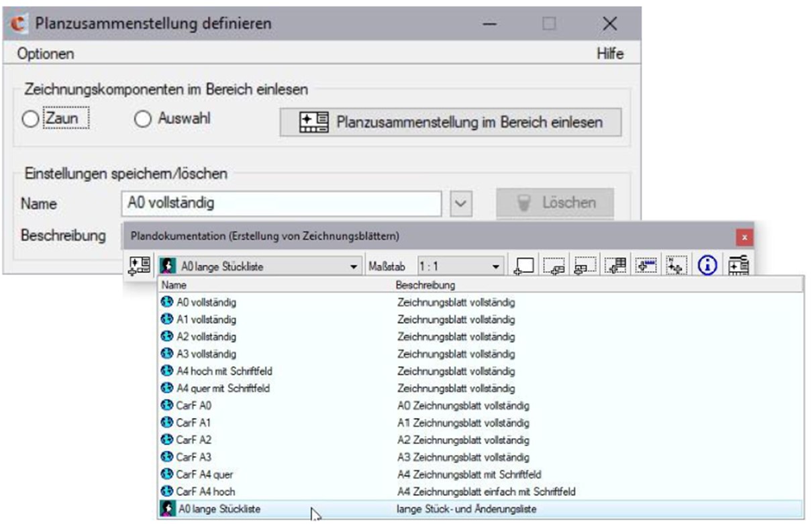Click globe icon beside CarF A0
812x524 pixels.
click(x=168, y=405)
